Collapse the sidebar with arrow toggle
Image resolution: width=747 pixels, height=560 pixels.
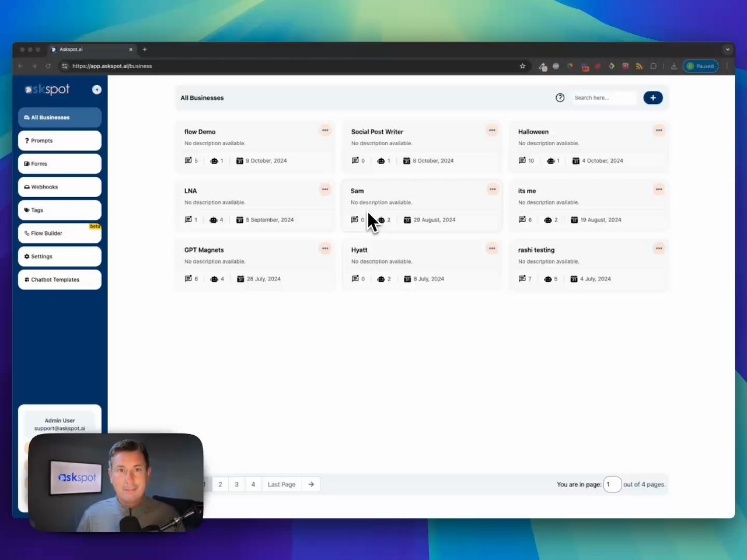(97, 89)
